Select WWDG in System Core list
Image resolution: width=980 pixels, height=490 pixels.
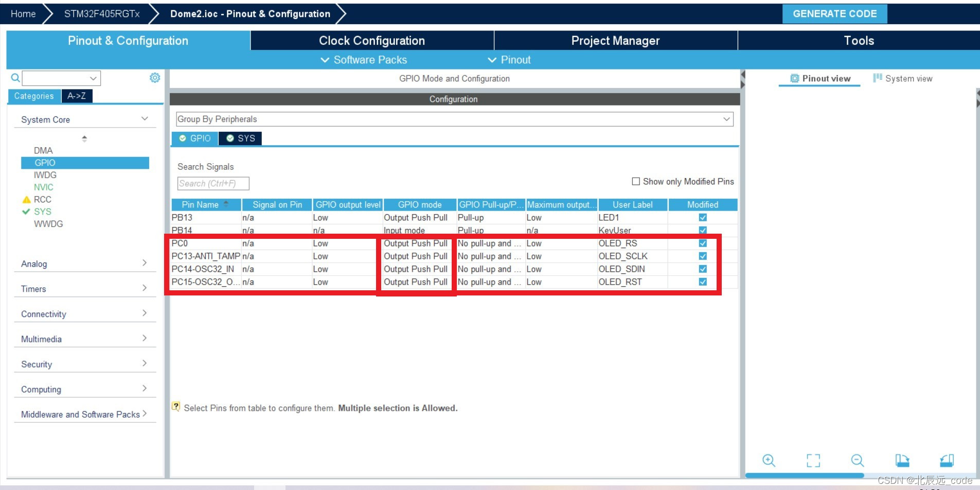(48, 224)
